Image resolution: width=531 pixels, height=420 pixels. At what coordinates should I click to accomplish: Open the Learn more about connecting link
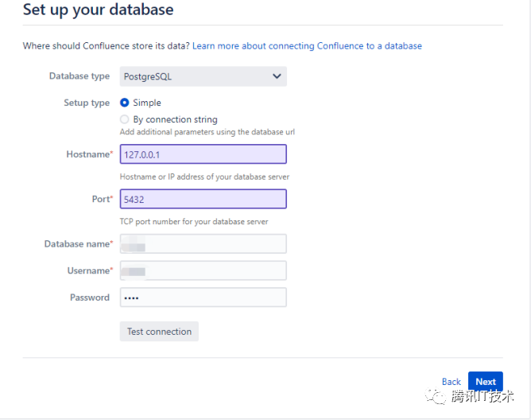pyautogui.click(x=307, y=46)
